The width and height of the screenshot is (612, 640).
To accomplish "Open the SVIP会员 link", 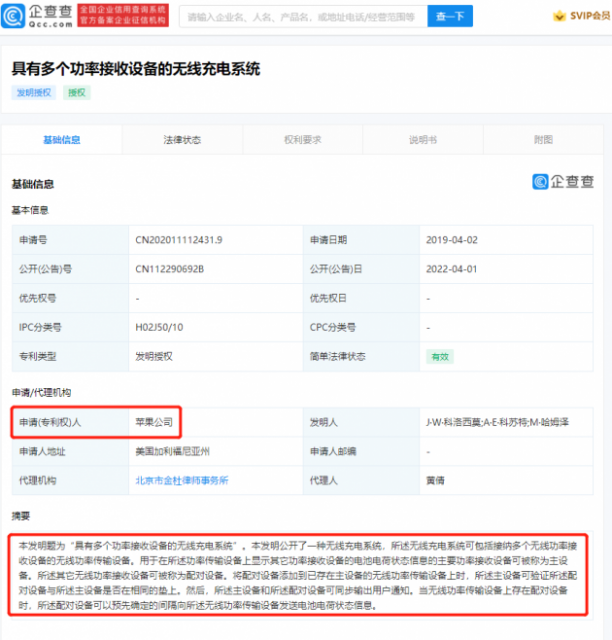I will [x=590, y=16].
